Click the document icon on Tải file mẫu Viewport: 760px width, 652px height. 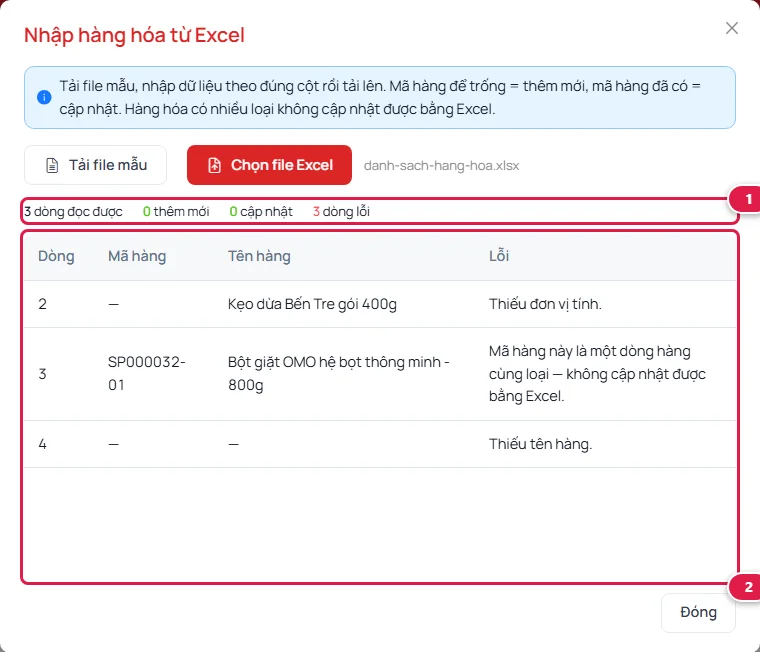coord(52,165)
